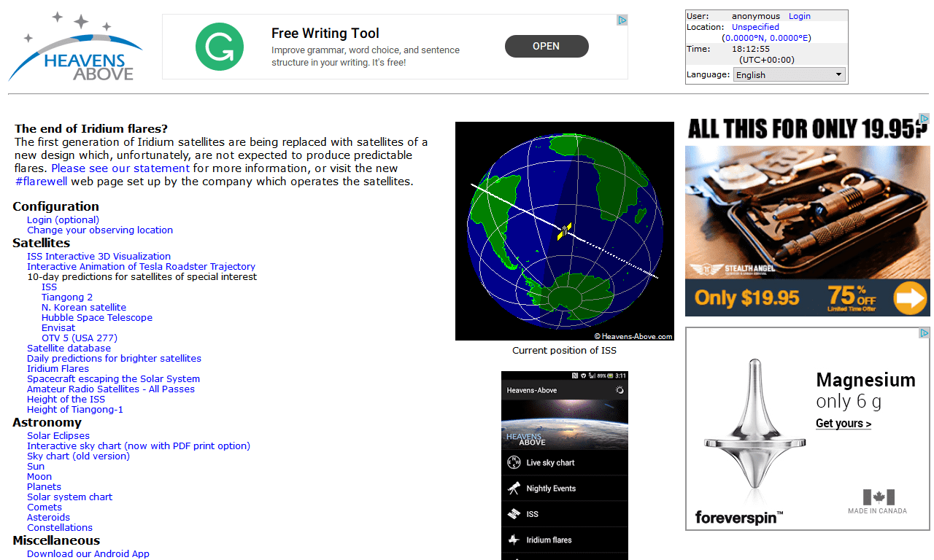Open the Language dropdown
Screen dimensions: 934x560
click(x=790, y=74)
